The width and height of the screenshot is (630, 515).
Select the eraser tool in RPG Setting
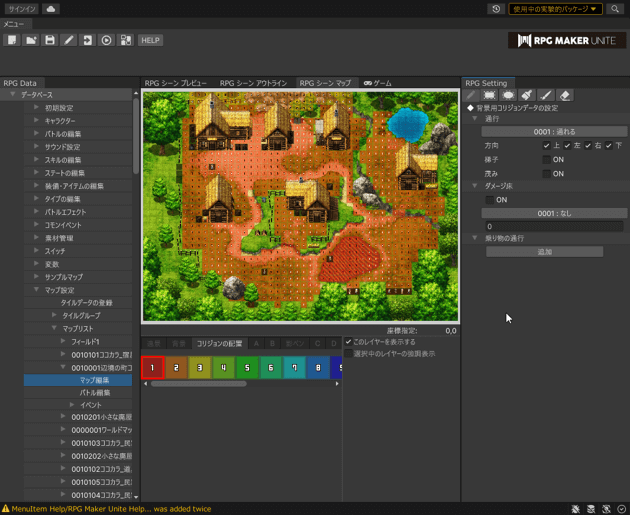565,96
